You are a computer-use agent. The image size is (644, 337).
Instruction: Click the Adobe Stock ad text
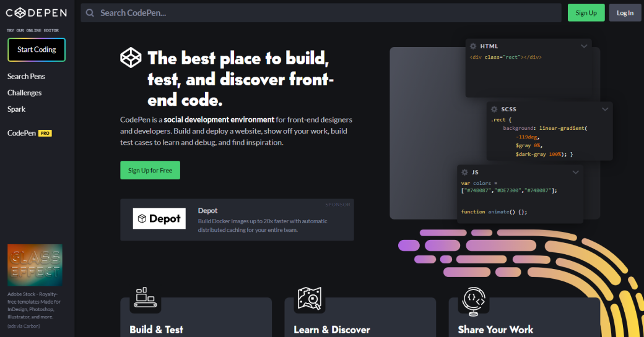click(x=33, y=305)
